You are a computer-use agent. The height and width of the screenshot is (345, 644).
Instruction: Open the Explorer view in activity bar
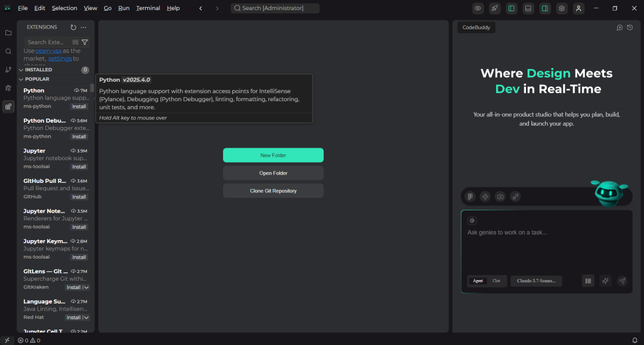[x=8, y=33]
